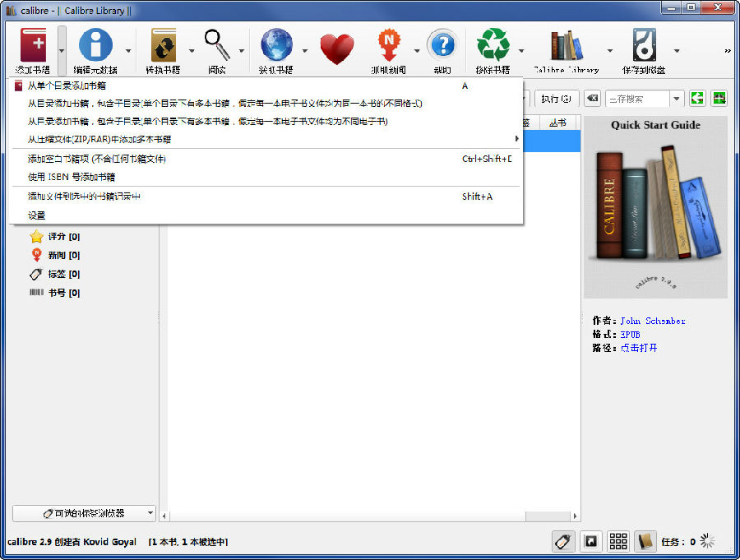Open dropdown arrow next to Add Books
The width and height of the screenshot is (740, 560).
(62, 50)
